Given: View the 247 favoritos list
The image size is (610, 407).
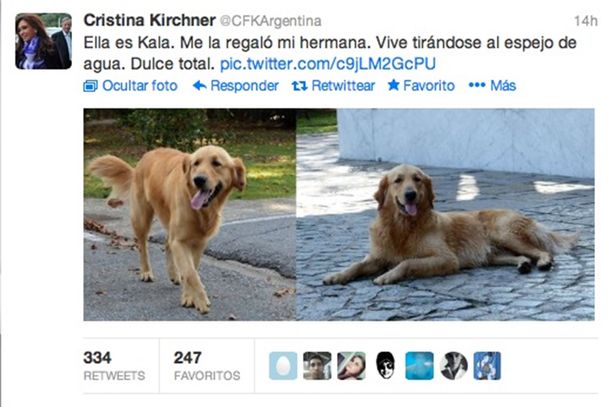Looking at the screenshot, I should click(207, 366).
